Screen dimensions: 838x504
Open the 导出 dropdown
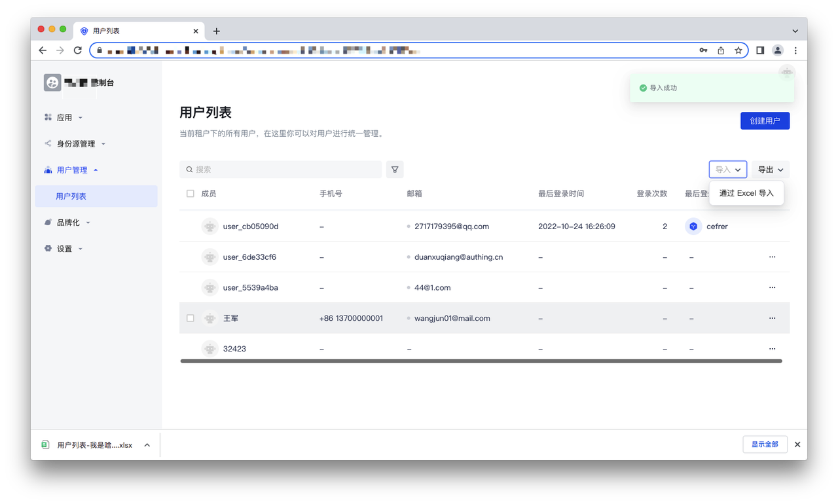coord(770,170)
